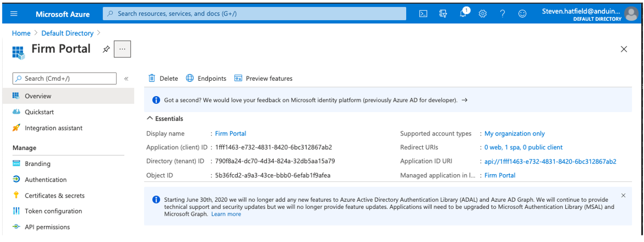The height and width of the screenshot is (242, 644).
Task: Open Preview features
Action: click(x=263, y=79)
